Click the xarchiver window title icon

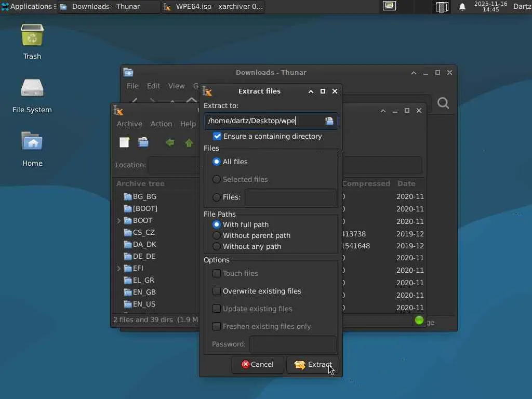coord(118,111)
